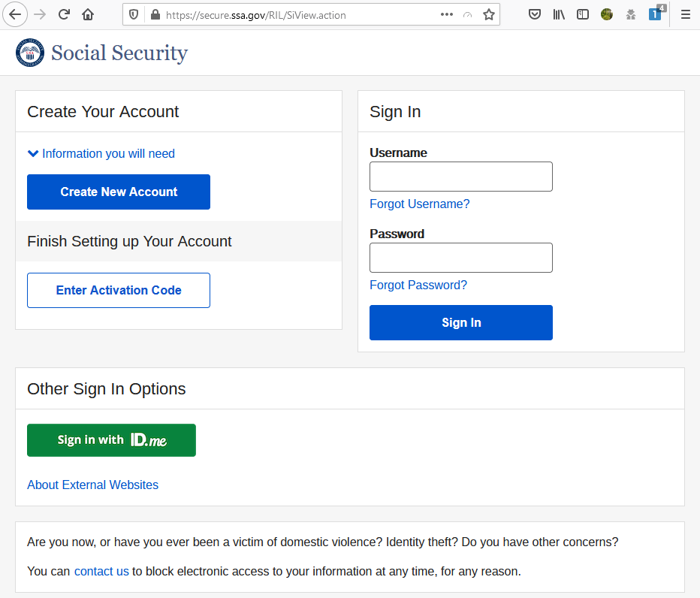Screen dimensions: 700x598
Task: Collapse the chevron next to Information you will need
Action: [x=33, y=153]
